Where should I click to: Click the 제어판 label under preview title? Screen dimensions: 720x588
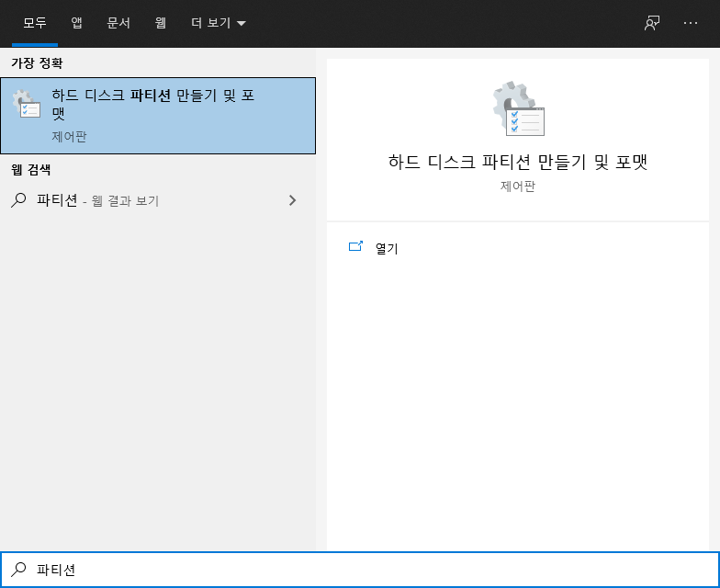coord(518,186)
